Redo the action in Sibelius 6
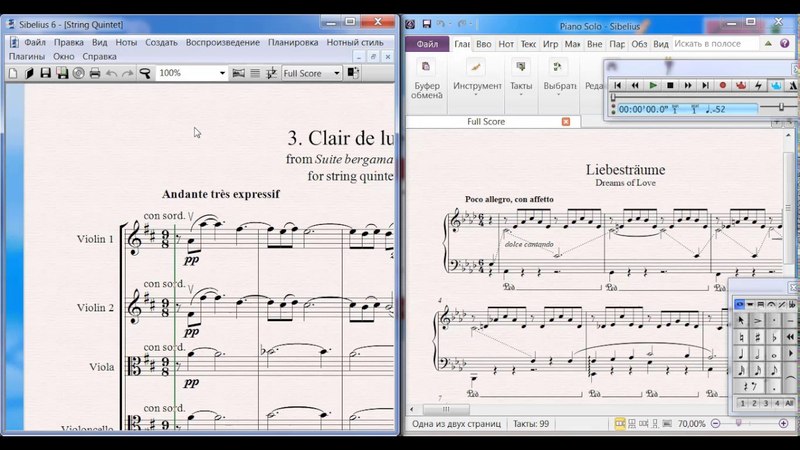 pyautogui.click(x=128, y=73)
